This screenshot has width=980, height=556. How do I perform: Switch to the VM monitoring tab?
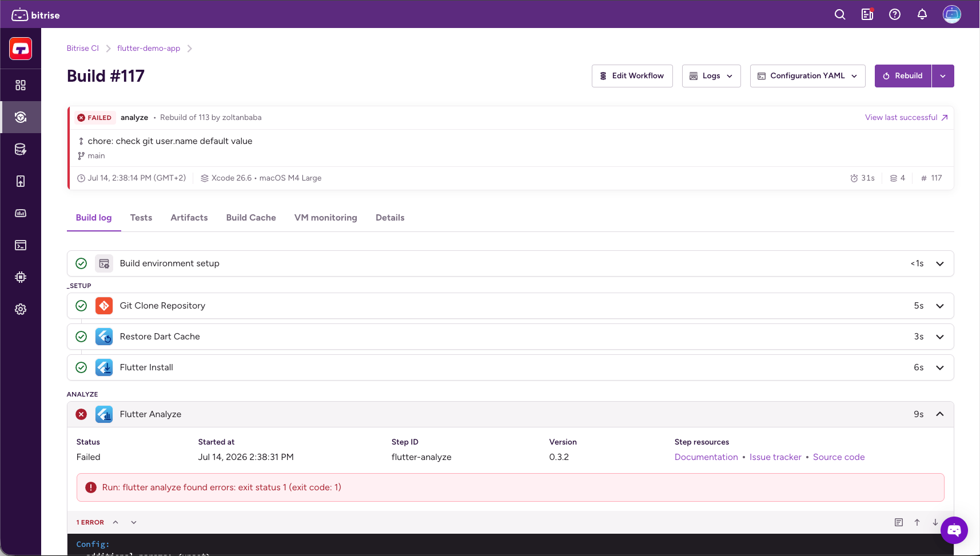point(326,218)
